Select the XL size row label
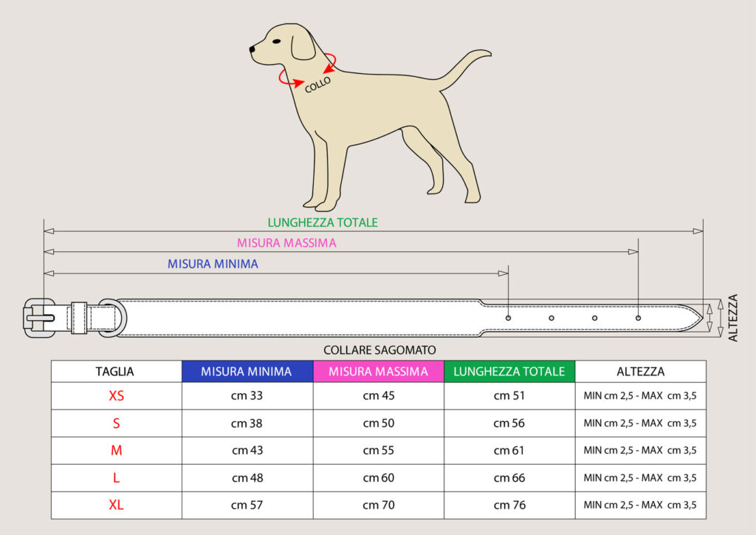The height and width of the screenshot is (535, 756). 116,505
